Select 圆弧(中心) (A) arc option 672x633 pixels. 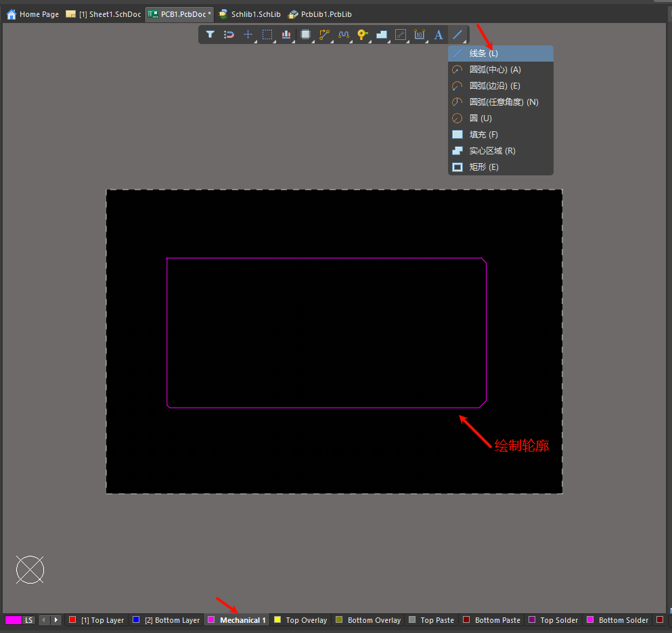pos(501,70)
